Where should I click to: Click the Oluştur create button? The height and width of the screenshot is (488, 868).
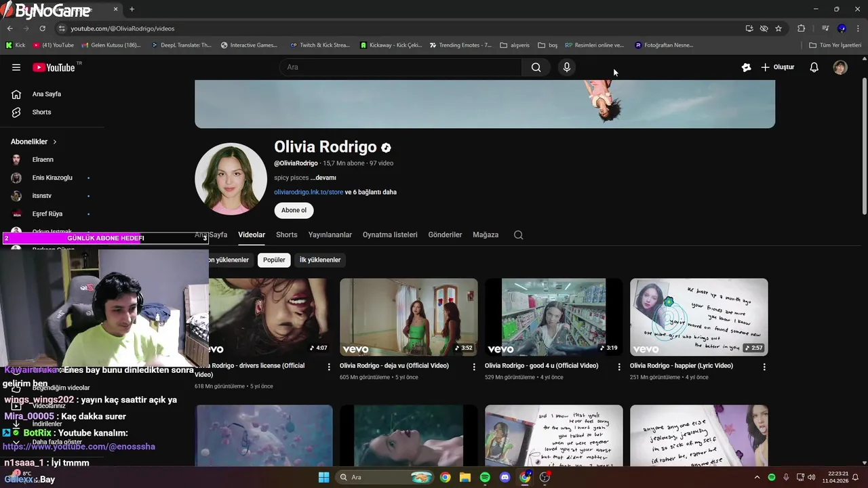pyautogui.click(x=778, y=67)
